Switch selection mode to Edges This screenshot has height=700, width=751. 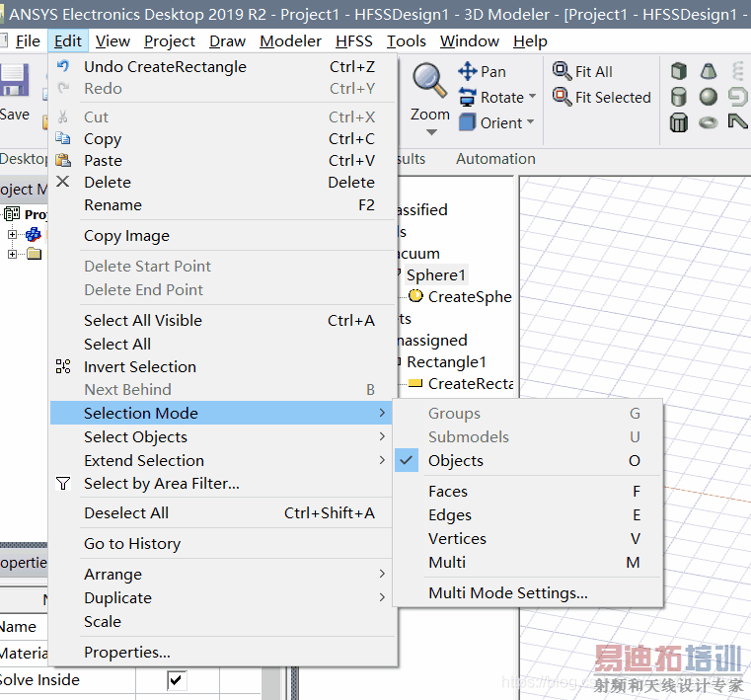click(x=528, y=514)
